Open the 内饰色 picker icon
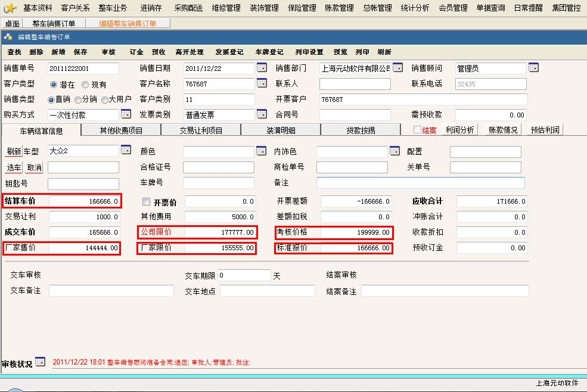 [x=395, y=151]
